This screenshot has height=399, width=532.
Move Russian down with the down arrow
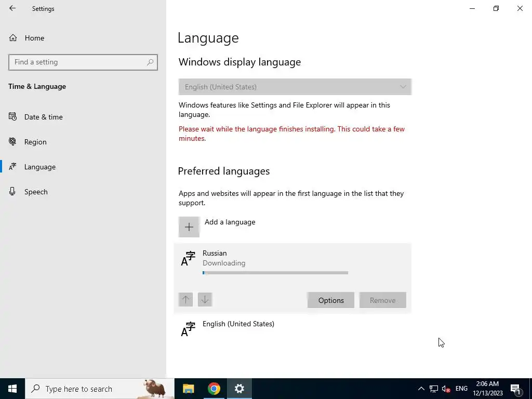[205, 300]
